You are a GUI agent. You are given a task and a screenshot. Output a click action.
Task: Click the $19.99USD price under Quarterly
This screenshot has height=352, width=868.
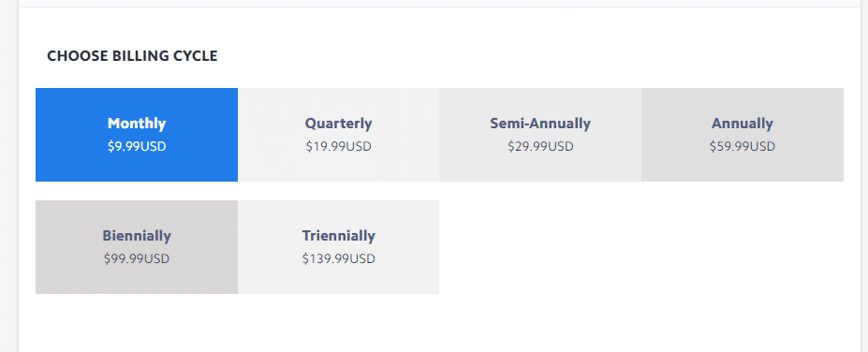click(338, 147)
